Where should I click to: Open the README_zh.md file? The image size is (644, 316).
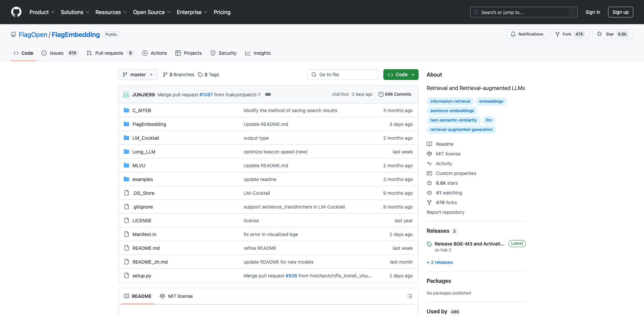coord(150,262)
